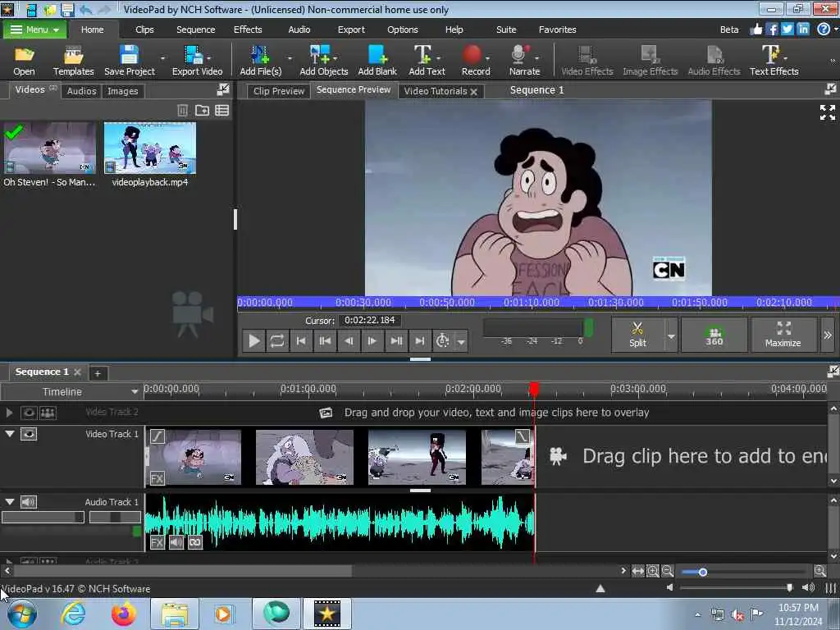Open the playback speed dropdown arrow
This screenshot has width=840, height=630.
(x=461, y=341)
